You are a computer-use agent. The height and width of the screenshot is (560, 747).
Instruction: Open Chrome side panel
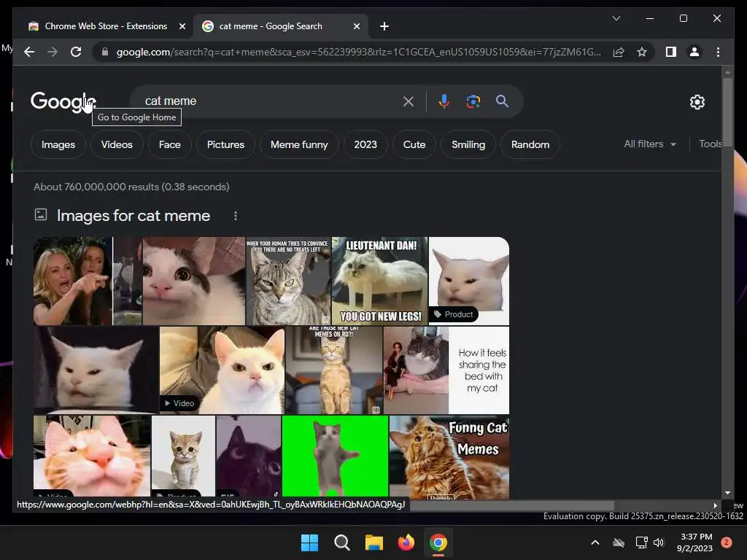[x=671, y=52]
